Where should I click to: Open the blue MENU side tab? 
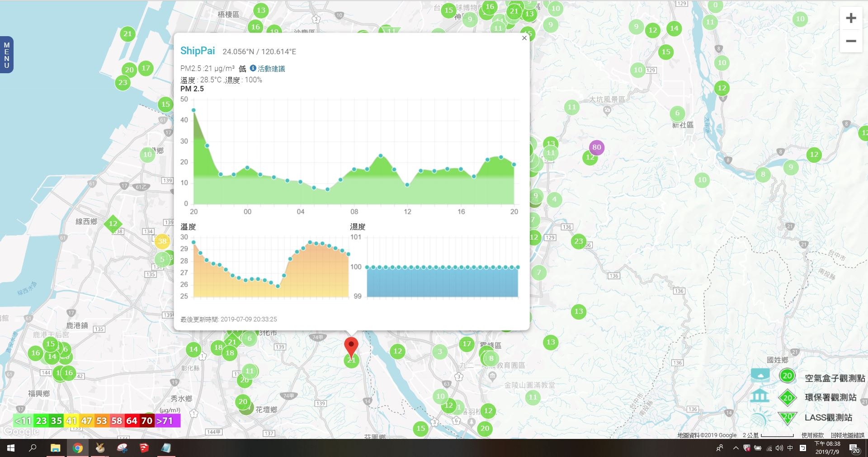coord(6,55)
